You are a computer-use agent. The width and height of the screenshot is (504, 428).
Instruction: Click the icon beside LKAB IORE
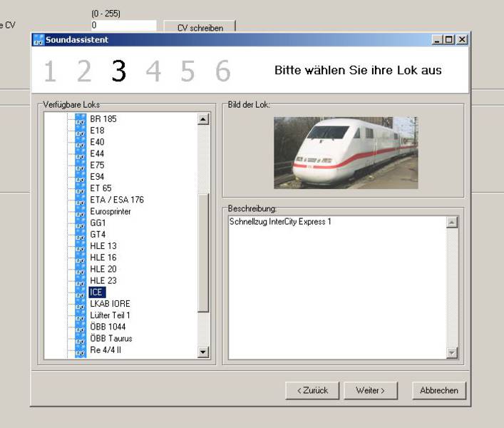(81, 304)
